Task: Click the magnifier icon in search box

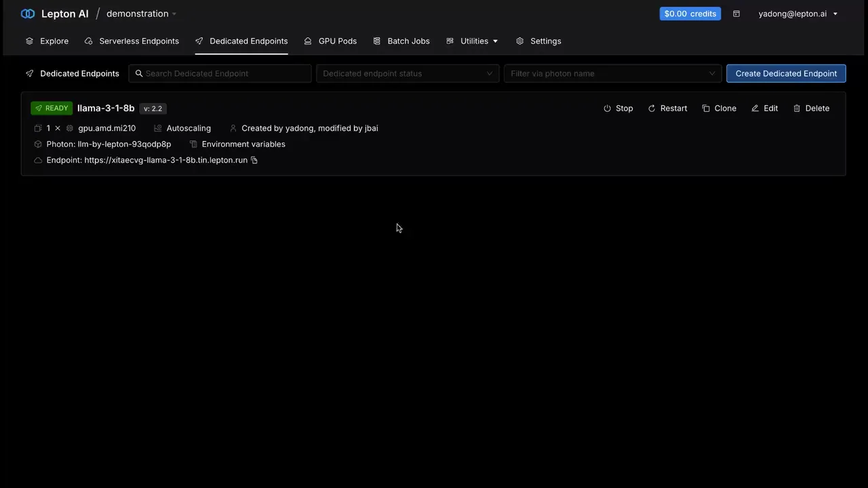Action: [139, 73]
